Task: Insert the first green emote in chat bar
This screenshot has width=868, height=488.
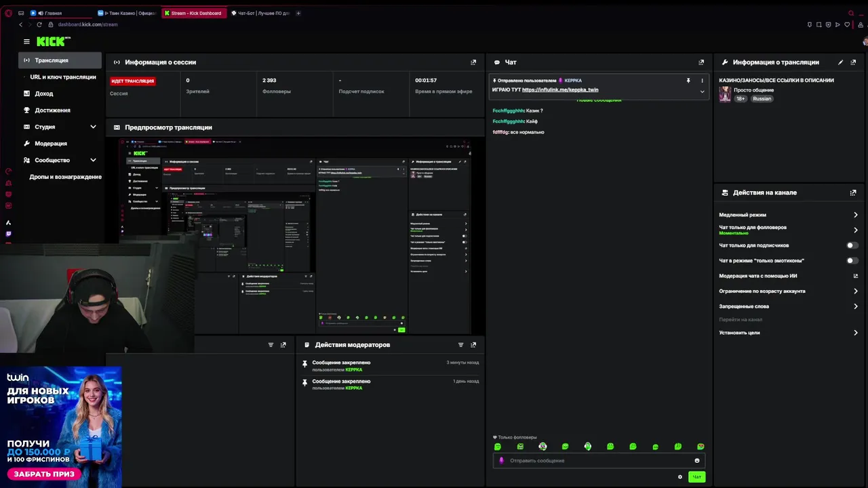Action: (x=498, y=447)
